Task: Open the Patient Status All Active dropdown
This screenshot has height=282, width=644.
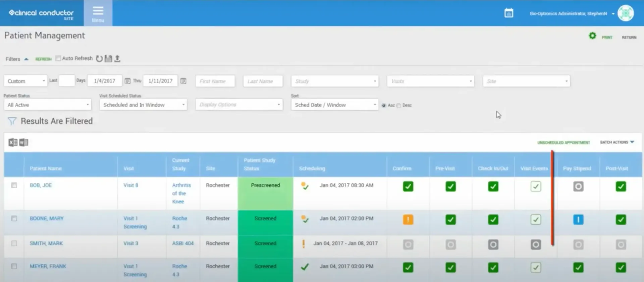Action: pos(47,105)
